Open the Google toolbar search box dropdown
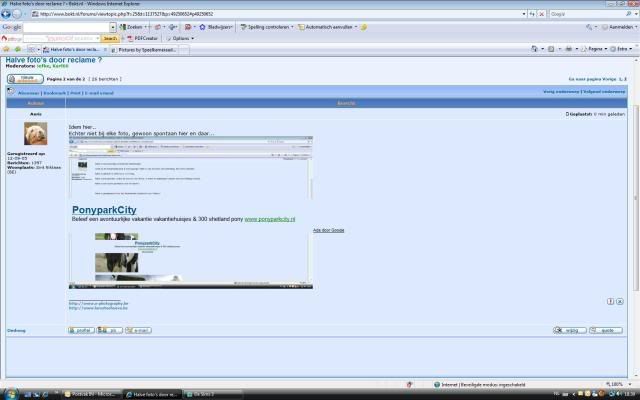The width and height of the screenshot is (640, 400). pos(113,27)
